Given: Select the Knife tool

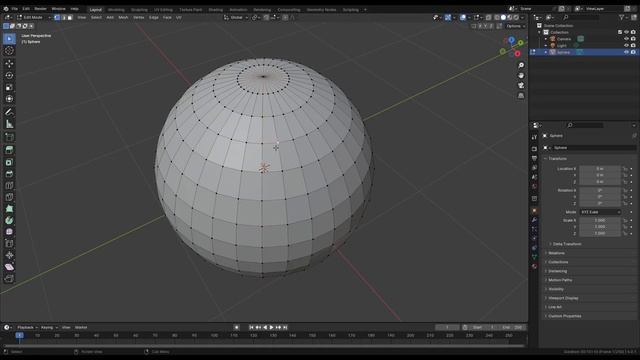Looking at the screenshot, I should (9, 197).
